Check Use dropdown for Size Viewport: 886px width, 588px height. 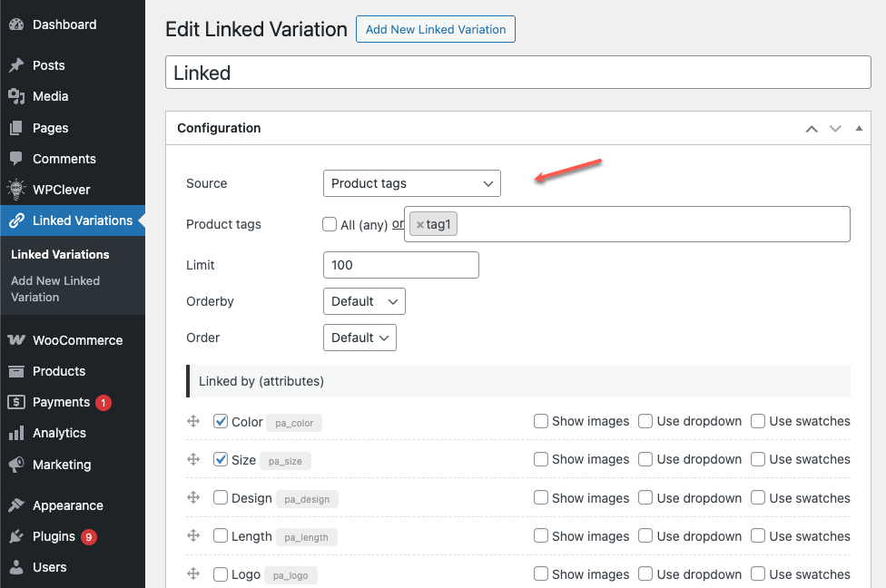[x=645, y=459]
